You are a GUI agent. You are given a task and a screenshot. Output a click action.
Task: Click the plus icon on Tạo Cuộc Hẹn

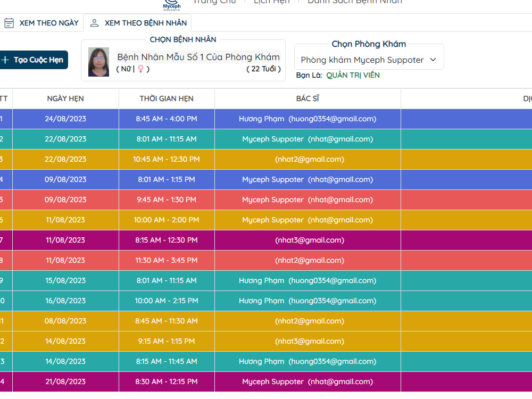tap(5, 60)
